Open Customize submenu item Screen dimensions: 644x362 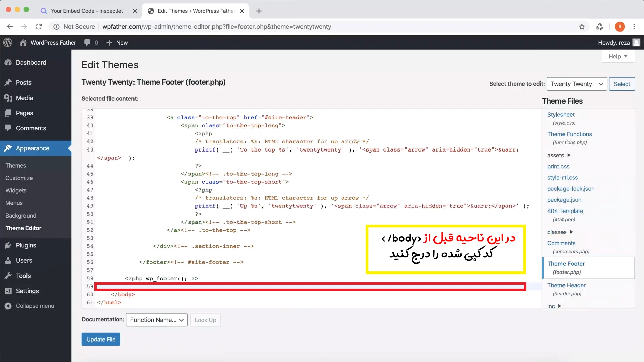tap(19, 178)
